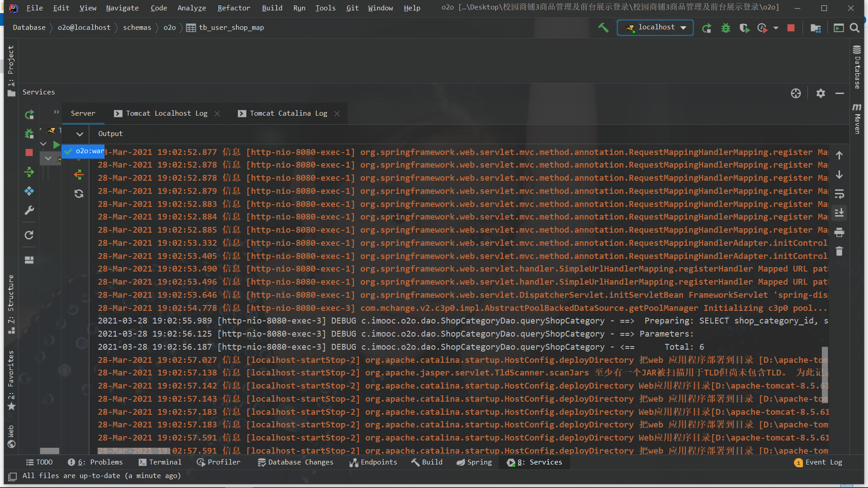Image resolution: width=868 pixels, height=488 pixels.
Task: Collapse the highlighted nested tree node
Action: (x=48, y=158)
